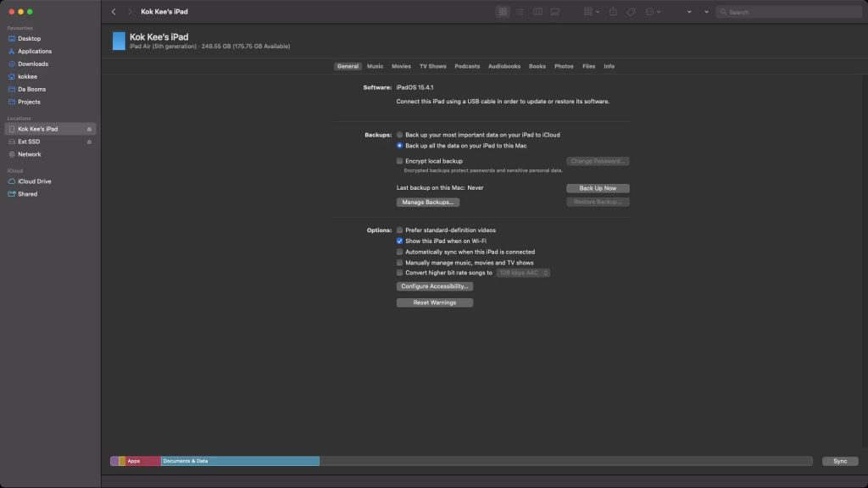Screen dimensions: 868x488
Task: Switch to the Audiobooks tab
Action: click(x=504, y=66)
